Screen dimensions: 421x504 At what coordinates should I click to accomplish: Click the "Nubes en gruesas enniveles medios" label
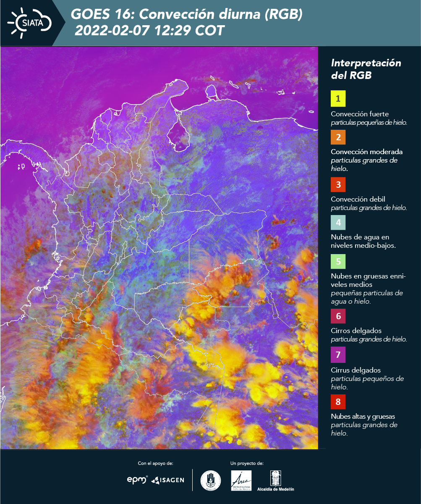pos(368,280)
